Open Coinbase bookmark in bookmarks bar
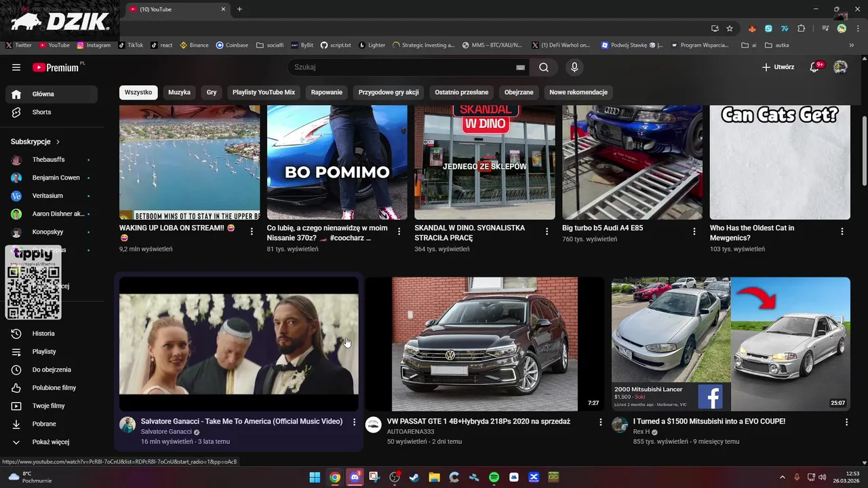Viewport: 868px width, 488px height. pos(232,45)
